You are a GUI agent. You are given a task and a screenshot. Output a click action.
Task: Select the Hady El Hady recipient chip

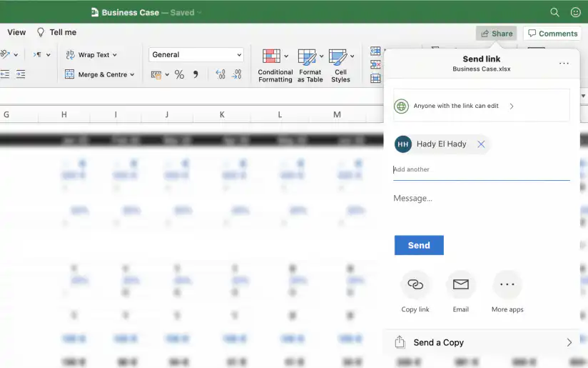coord(442,144)
